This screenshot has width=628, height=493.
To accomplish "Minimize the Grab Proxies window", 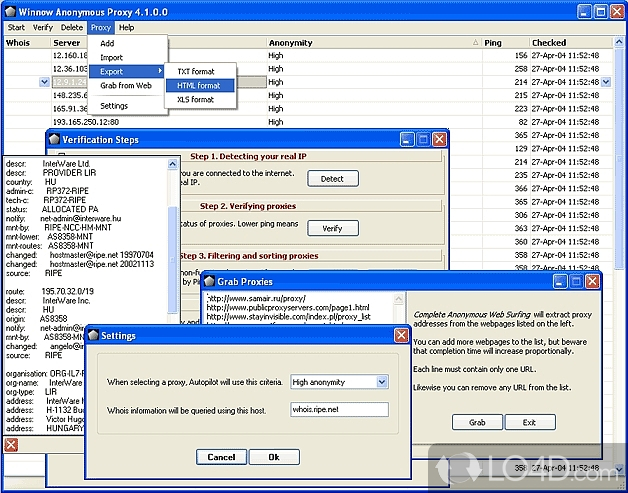I will pos(560,282).
